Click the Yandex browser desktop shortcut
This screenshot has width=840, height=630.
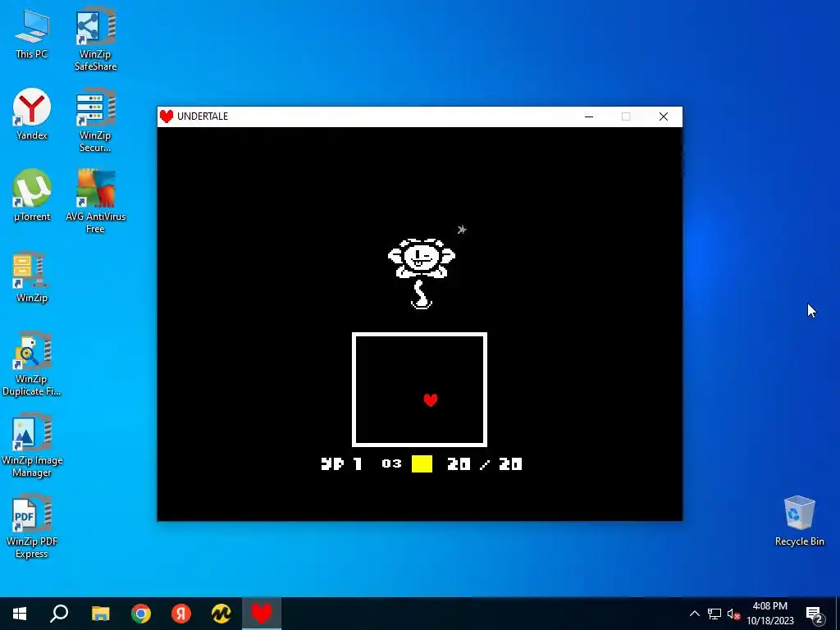32,115
